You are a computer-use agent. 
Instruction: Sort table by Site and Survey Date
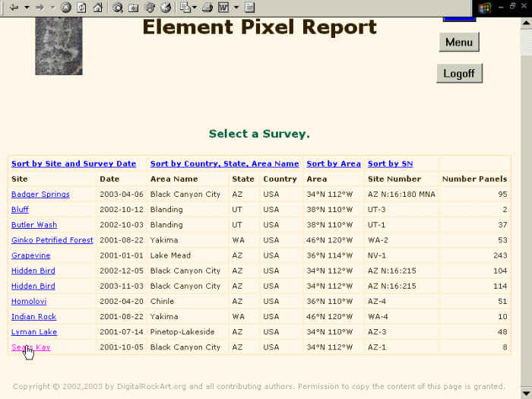tap(73, 163)
